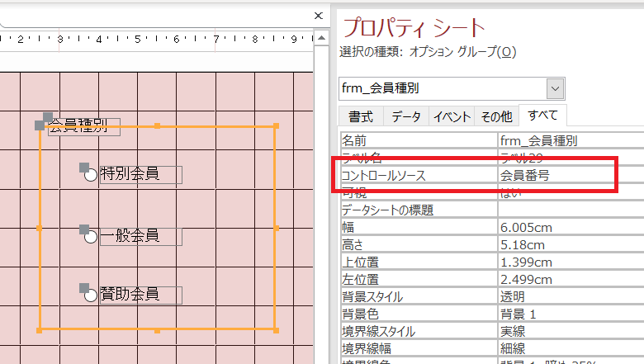644x364 pixels.
Task: Click the 境界線スタイル property label
Action: coord(378,331)
